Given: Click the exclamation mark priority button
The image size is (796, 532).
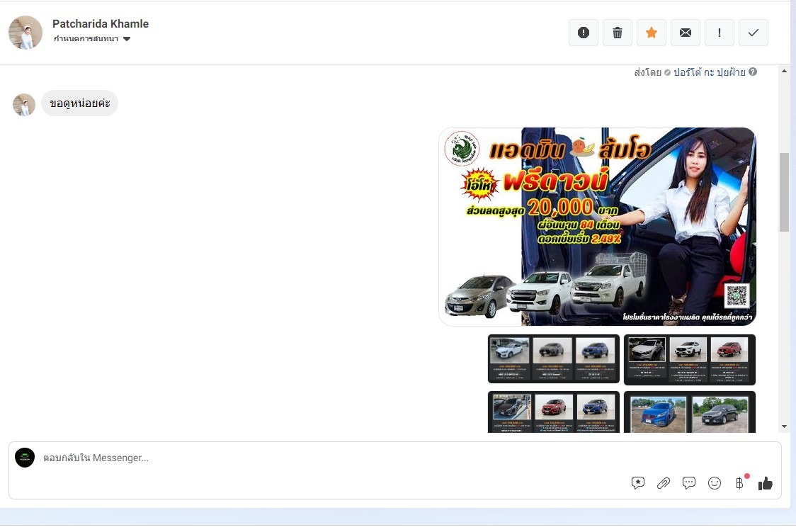Looking at the screenshot, I should [720, 33].
